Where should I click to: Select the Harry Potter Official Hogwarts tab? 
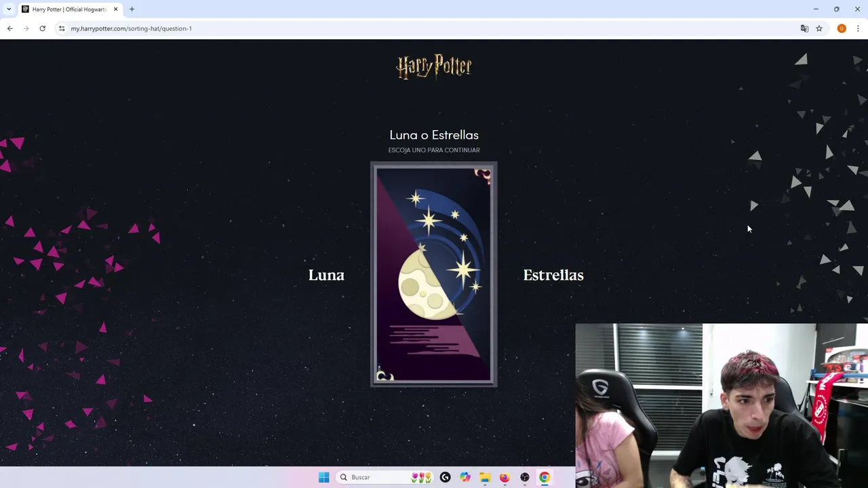[69, 9]
